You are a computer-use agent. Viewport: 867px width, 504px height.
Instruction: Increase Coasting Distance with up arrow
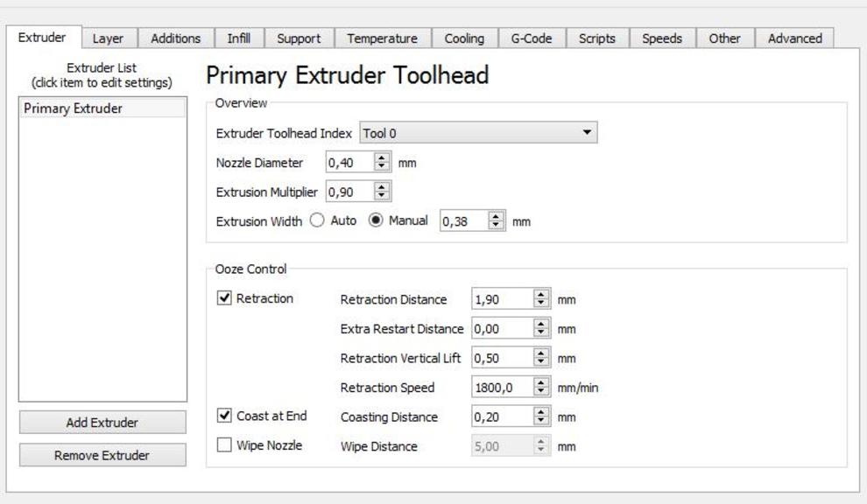[541, 413]
